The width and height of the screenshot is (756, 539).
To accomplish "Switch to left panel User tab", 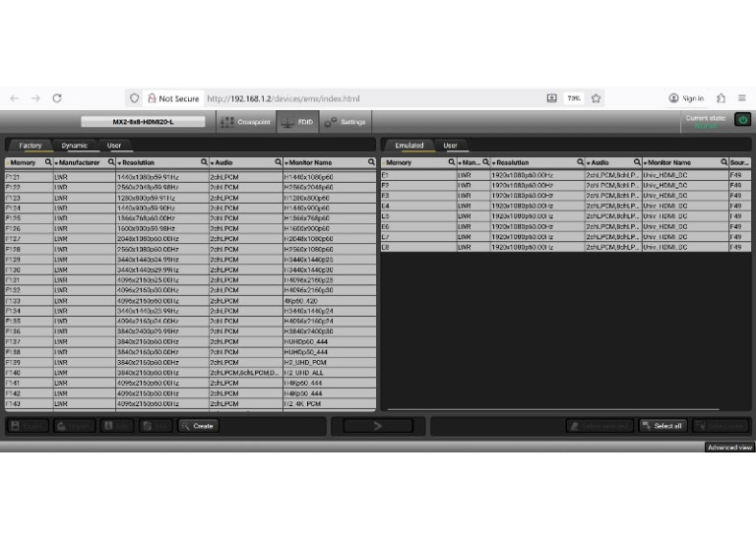I will click(x=114, y=146).
